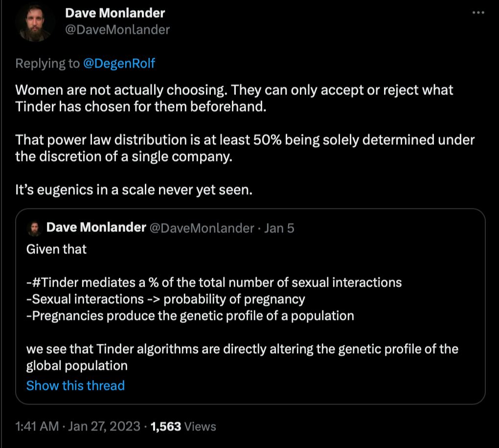Open Dave Monlander's large profile picture
The image size is (499, 448).
tap(34, 23)
